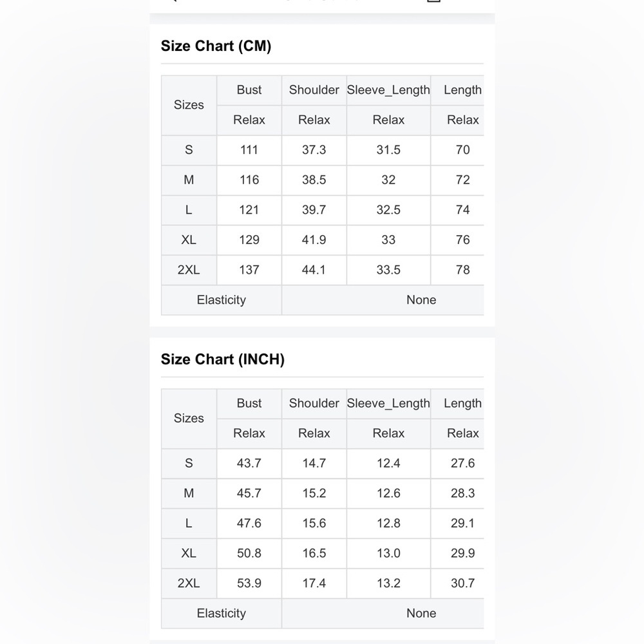644x644 pixels.
Task: Click sleeve length value 32.5 for size L
Action: click(388, 210)
